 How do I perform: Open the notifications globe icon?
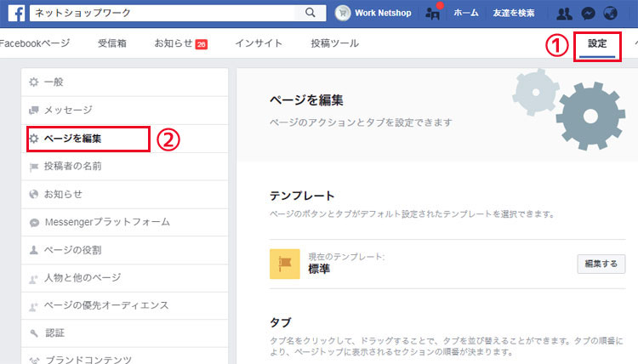pos(610,14)
